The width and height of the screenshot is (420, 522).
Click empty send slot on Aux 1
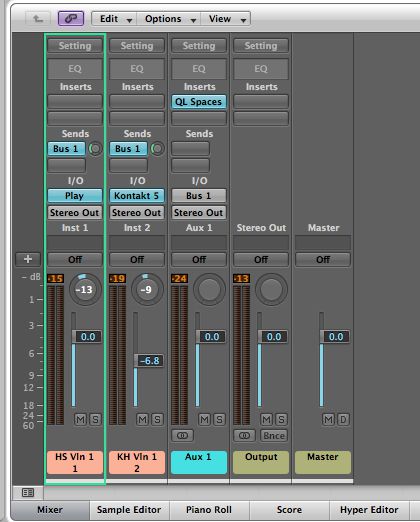click(x=190, y=149)
